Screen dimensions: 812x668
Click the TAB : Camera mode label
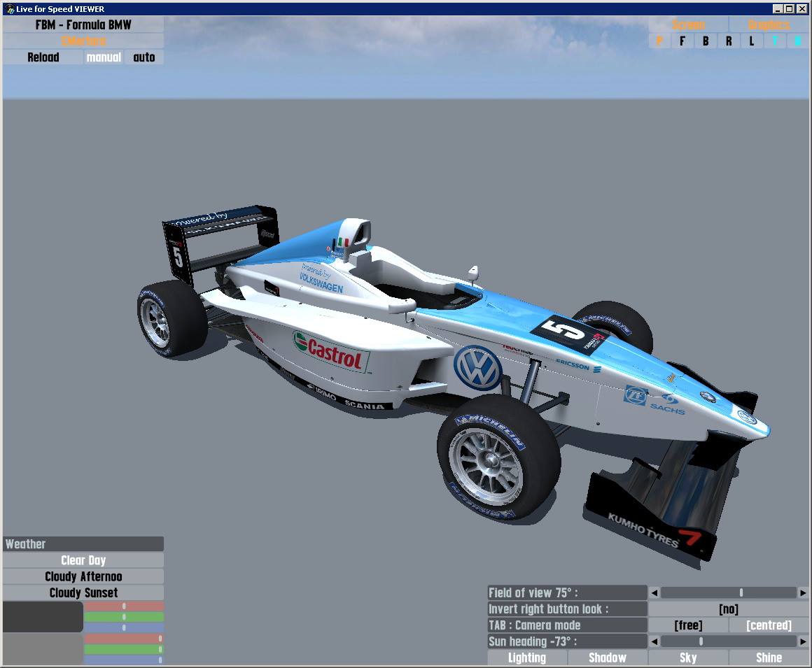567,625
